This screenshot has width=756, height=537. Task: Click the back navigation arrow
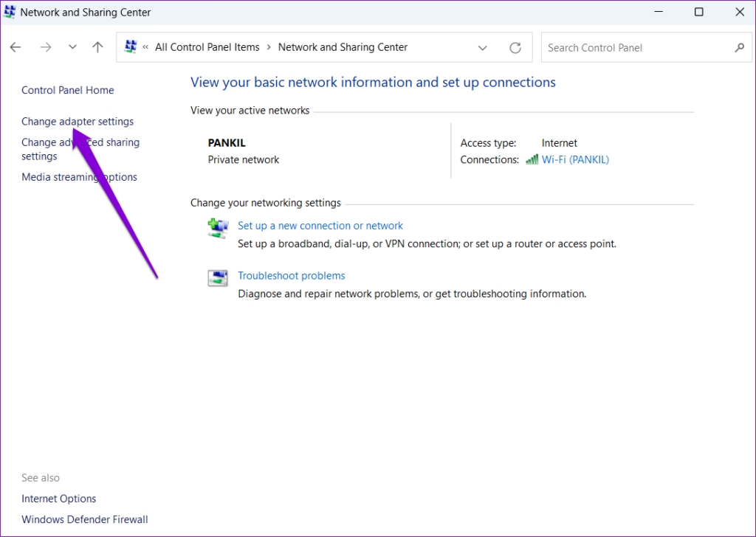tap(15, 46)
